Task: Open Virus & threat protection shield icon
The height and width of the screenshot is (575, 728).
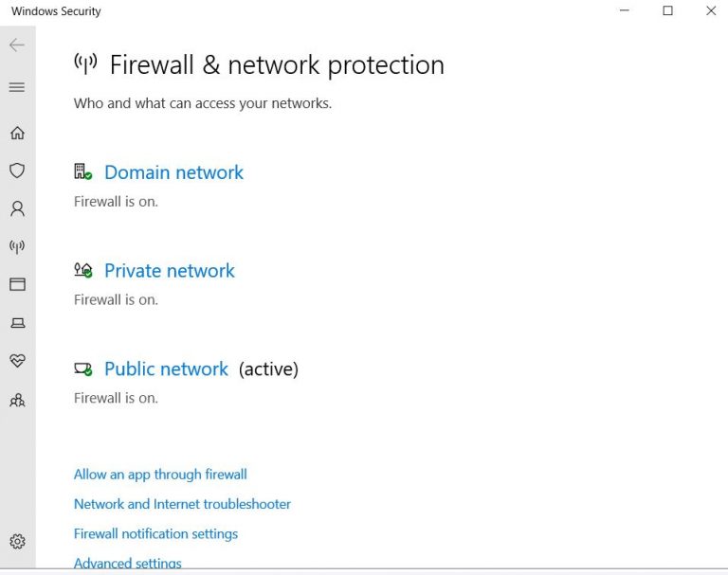Action: (x=17, y=171)
